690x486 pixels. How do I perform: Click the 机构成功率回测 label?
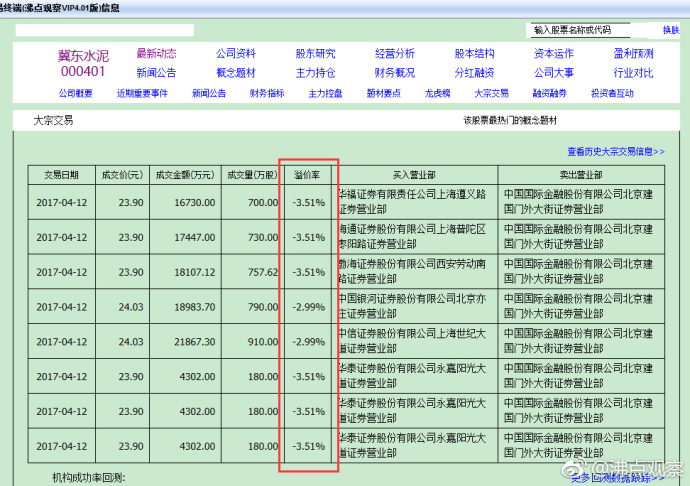click(89, 478)
